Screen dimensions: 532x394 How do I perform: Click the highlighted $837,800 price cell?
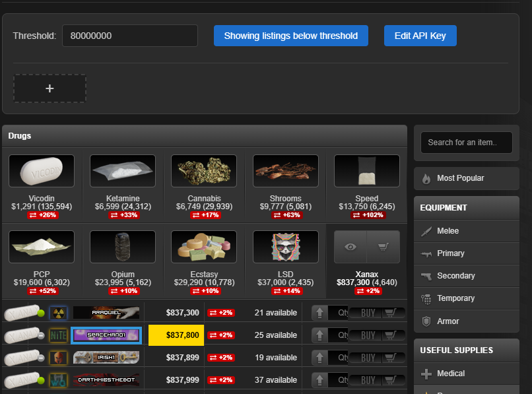coord(176,335)
